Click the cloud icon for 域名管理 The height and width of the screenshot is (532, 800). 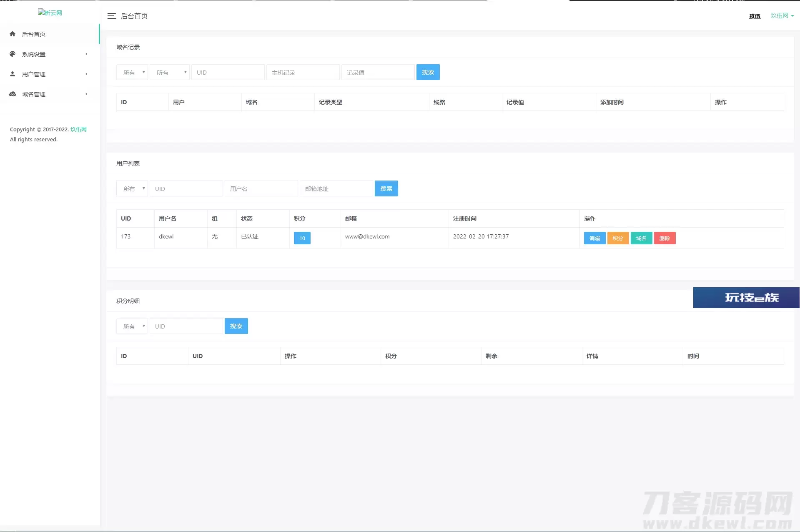(13, 94)
